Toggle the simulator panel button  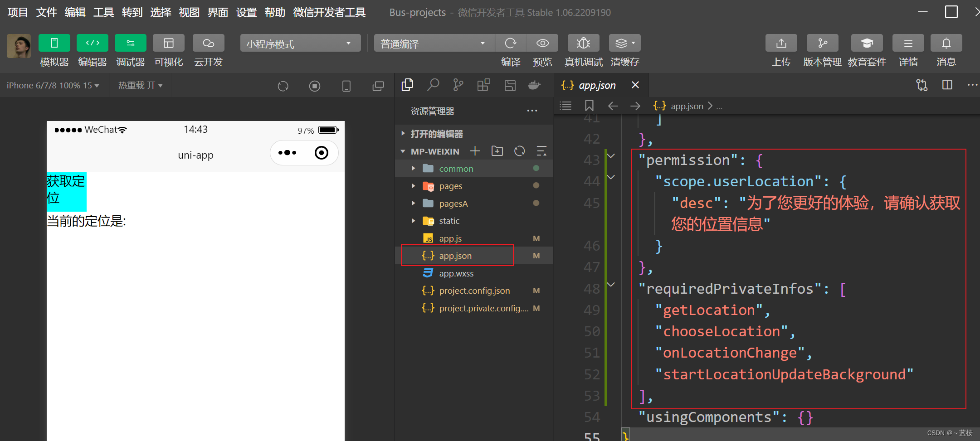click(54, 43)
